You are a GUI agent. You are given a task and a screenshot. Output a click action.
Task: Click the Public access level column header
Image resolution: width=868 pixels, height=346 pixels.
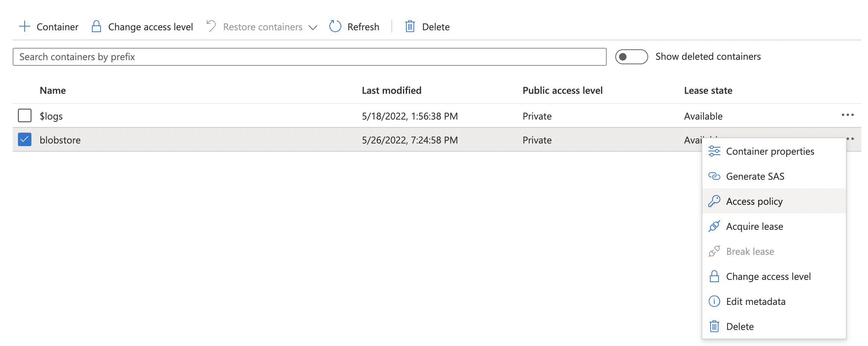pyautogui.click(x=563, y=90)
